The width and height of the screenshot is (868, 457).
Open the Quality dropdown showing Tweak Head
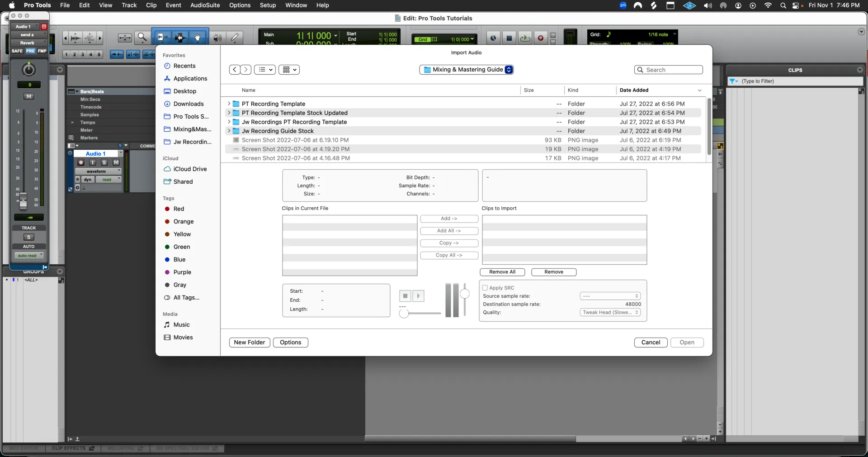[610, 312]
